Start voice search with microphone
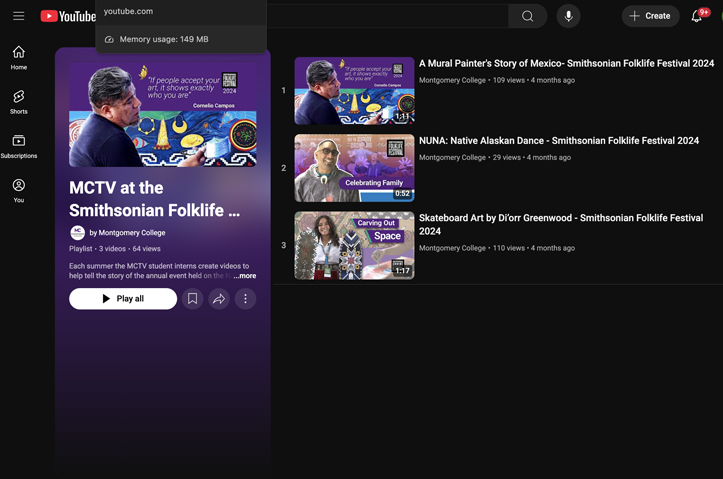 point(569,16)
